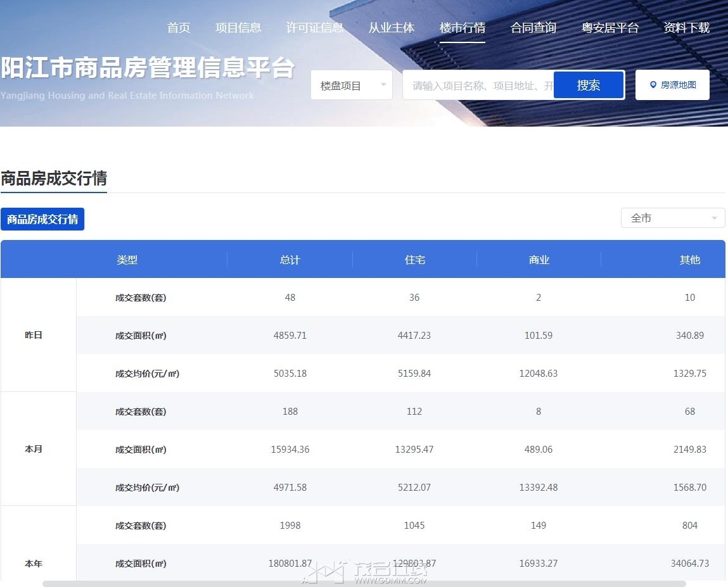Viewport: 728px width, 587px height.
Task: Click monthly commercial price 13392.48
Action: point(539,488)
